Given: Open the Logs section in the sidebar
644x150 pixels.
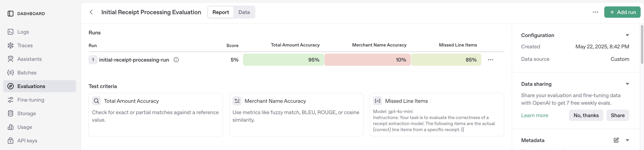Looking at the screenshot, I should [x=23, y=32].
